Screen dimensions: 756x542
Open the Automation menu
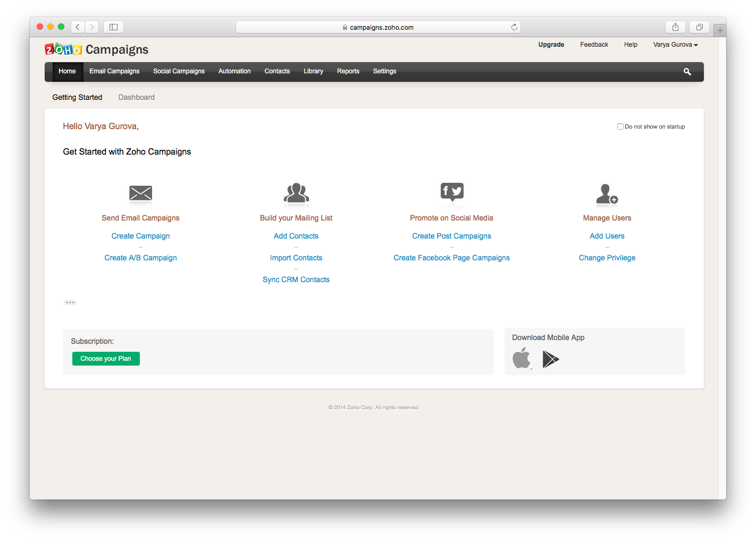pos(234,71)
